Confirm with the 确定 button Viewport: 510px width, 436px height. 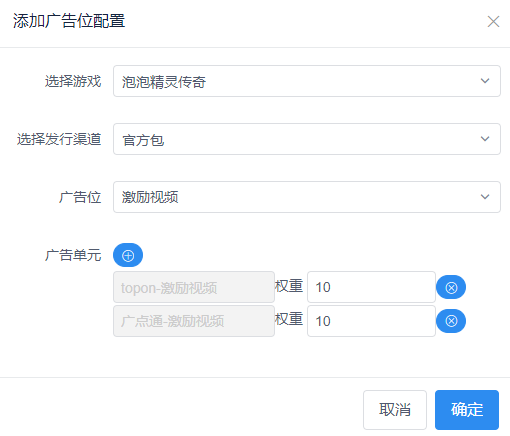click(x=467, y=410)
